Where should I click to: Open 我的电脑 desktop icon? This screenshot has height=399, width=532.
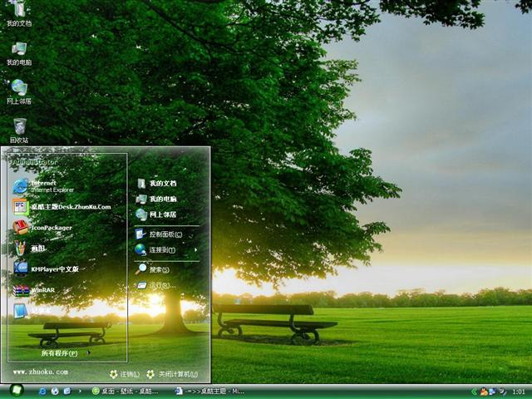(x=19, y=52)
